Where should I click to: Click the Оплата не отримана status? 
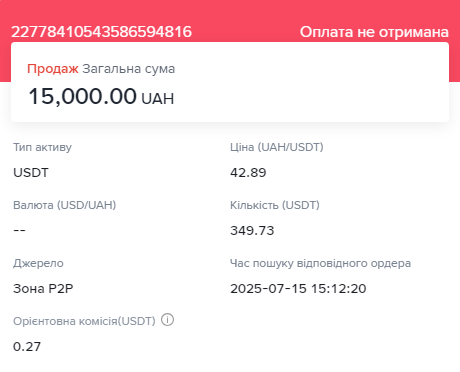click(x=374, y=32)
